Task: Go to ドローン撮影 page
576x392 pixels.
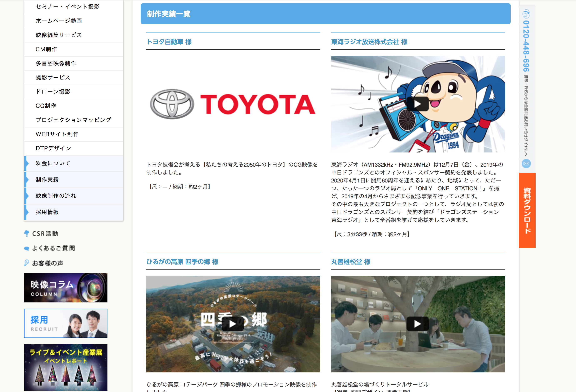Action: click(x=74, y=92)
